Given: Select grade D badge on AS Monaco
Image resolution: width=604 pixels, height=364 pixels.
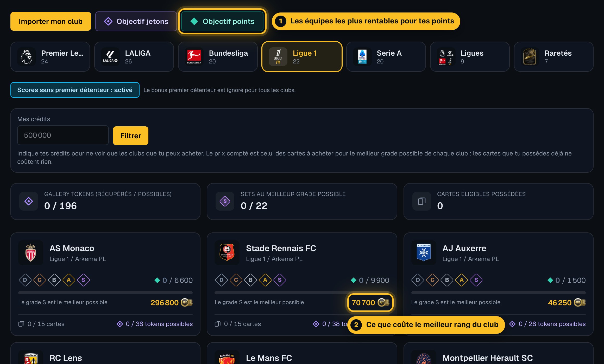Looking at the screenshot, I should (x=25, y=280).
